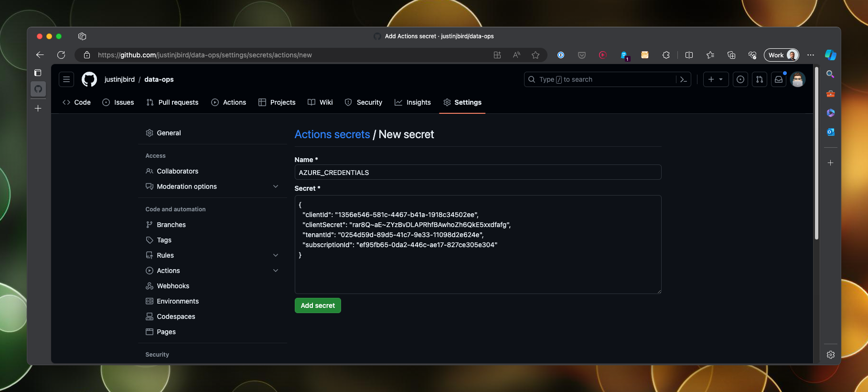Image resolution: width=868 pixels, height=392 pixels.
Task: Open the tab actions menu icon in title bar
Action: (82, 36)
